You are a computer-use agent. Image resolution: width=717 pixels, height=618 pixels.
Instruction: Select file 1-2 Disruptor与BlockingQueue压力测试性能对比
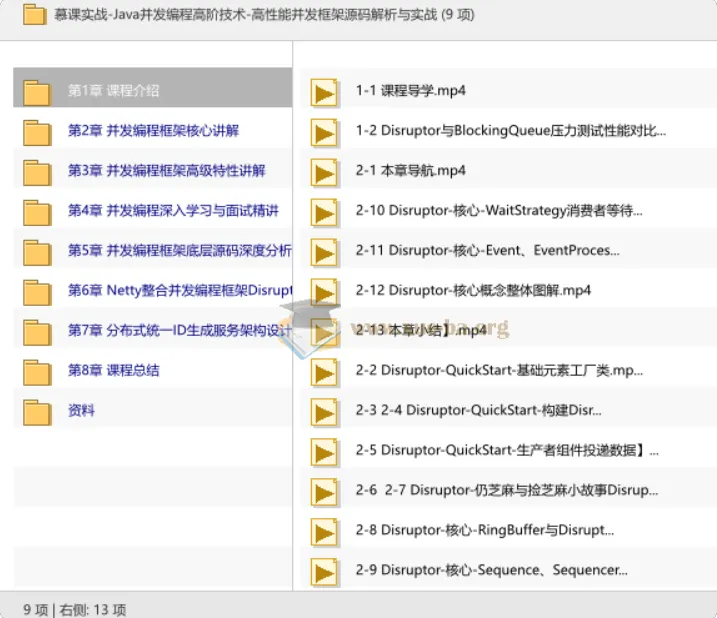511,130
